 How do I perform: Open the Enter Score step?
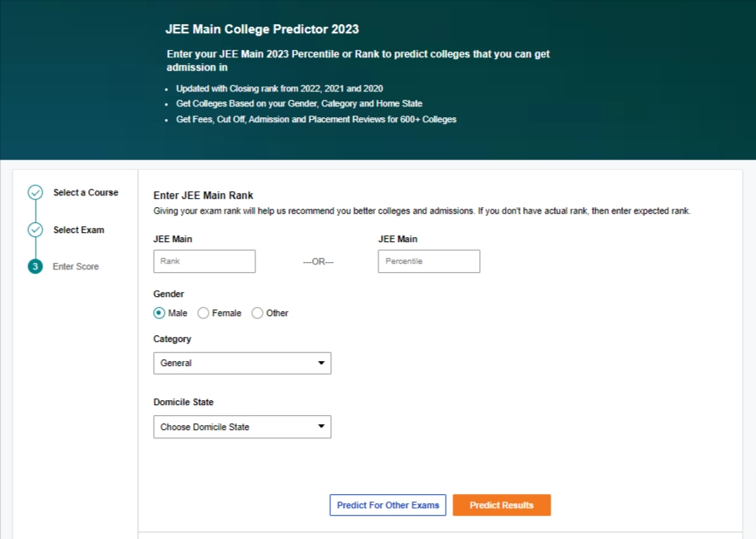coord(76,267)
